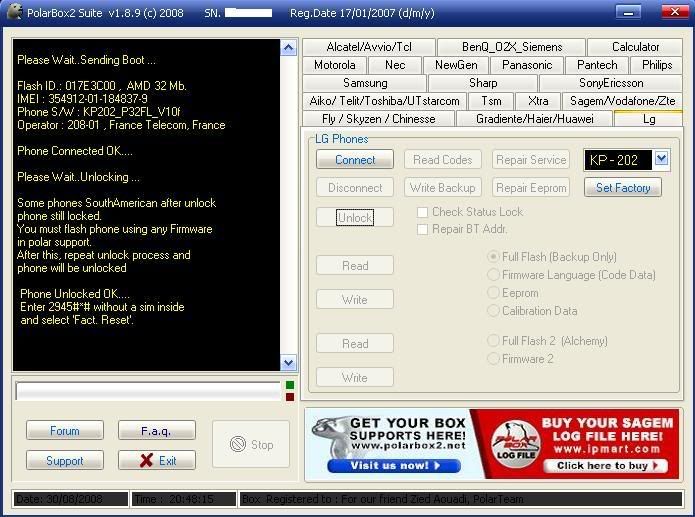
Task: Open the SonyEricsson tab
Action: [x=611, y=83]
